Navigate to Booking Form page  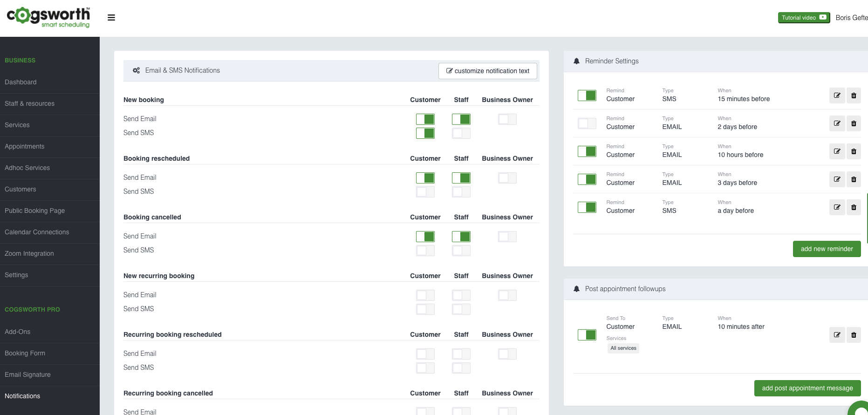(x=25, y=354)
